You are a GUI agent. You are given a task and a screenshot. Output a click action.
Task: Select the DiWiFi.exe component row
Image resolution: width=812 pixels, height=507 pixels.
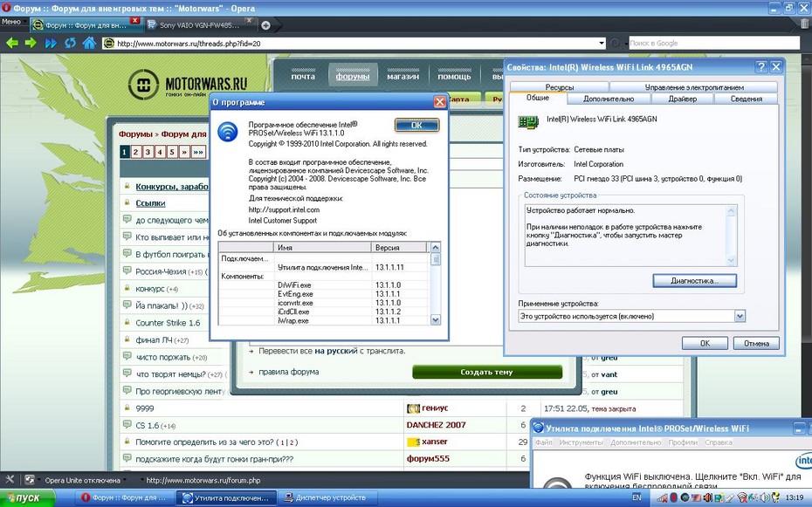(x=324, y=285)
